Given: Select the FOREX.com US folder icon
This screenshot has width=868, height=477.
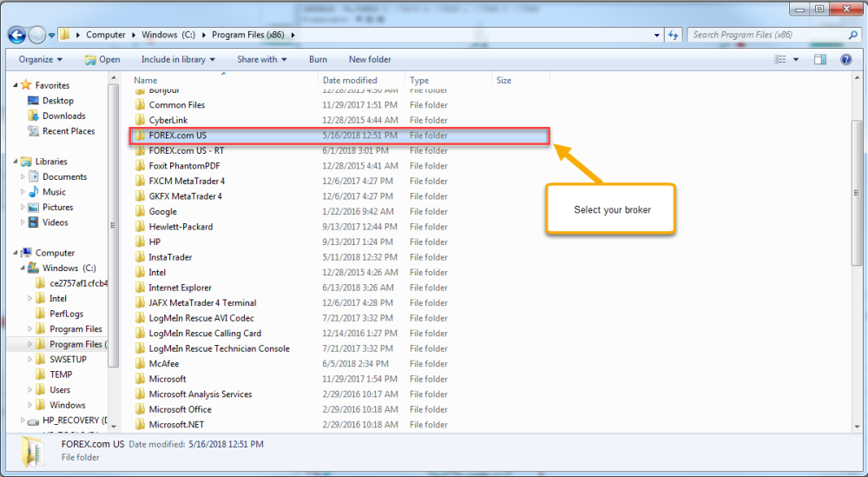Looking at the screenshot, I should pos(140,136).
